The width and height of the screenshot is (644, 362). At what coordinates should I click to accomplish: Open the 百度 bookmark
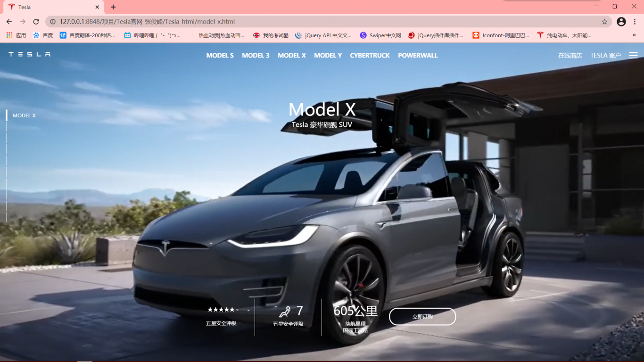tap(43, 35)
